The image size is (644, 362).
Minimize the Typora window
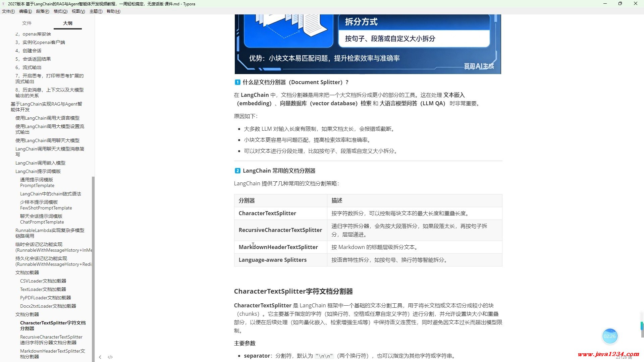[x=605, y=4]
